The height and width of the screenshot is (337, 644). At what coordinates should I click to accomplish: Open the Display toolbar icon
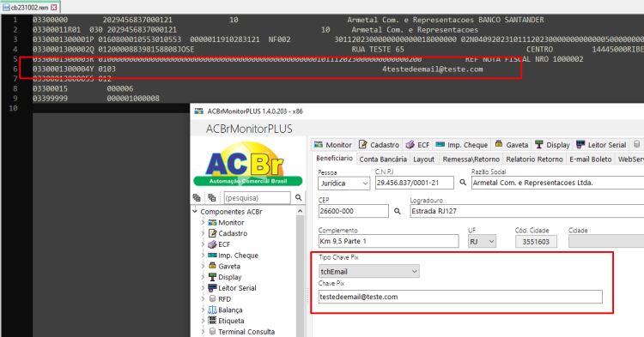click(x=539, y=144)
